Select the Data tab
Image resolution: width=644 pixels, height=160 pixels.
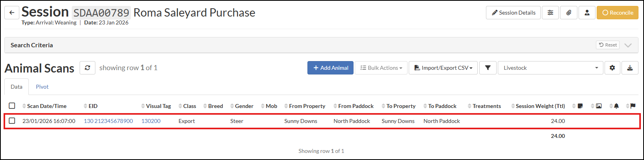click(17, 87)
